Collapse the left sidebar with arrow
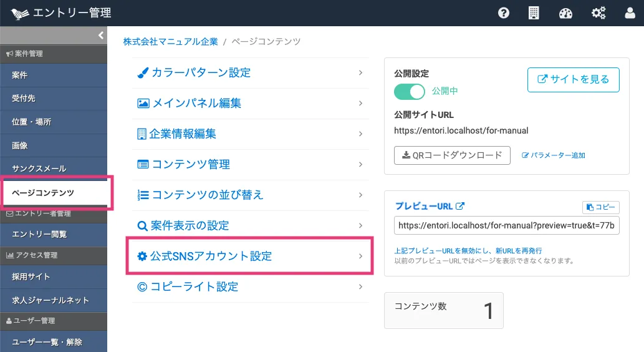Screen dimensions: 644x352 (100, 36)
